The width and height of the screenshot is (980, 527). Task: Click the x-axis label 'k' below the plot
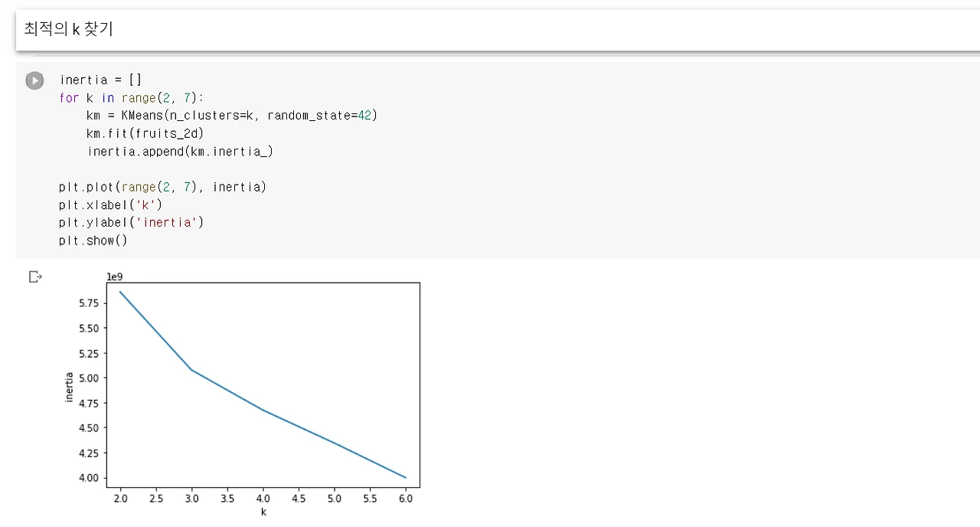pyautogui.click(x=263, y=512)
